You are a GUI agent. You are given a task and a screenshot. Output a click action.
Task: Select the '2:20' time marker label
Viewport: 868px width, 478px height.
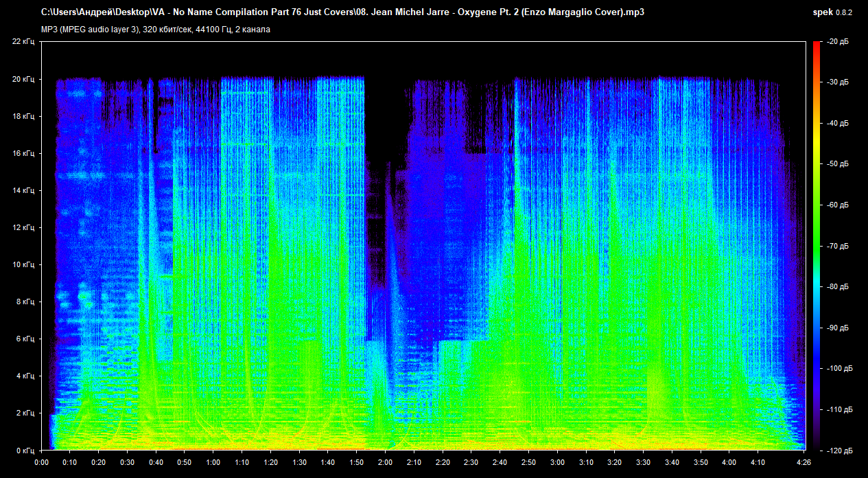pos(443,462)
